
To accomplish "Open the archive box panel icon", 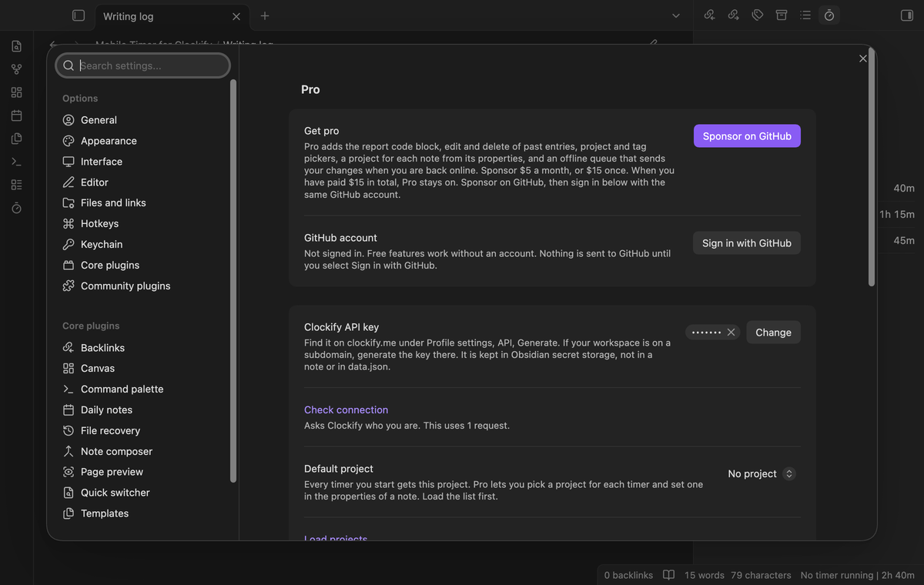I will click(782, 15).
